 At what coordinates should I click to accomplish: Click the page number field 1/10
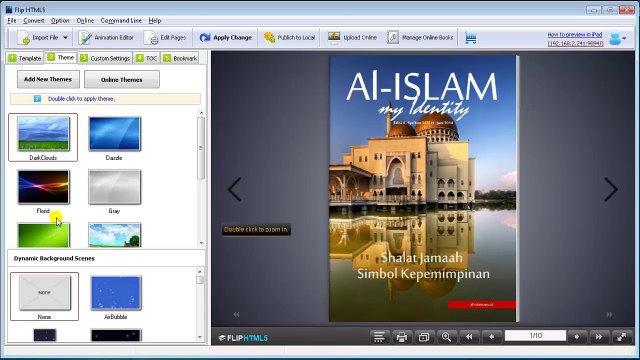click(536, 336)
